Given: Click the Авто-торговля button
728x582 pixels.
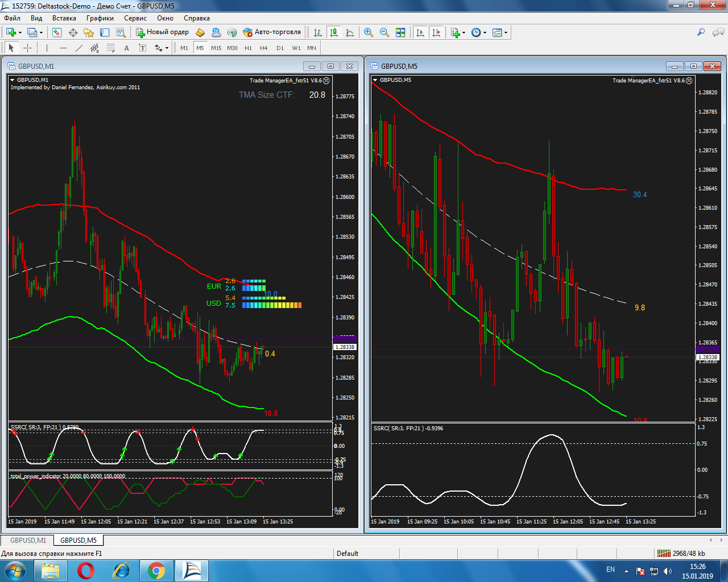Looking at the screenshot, I should coord(272,32).
